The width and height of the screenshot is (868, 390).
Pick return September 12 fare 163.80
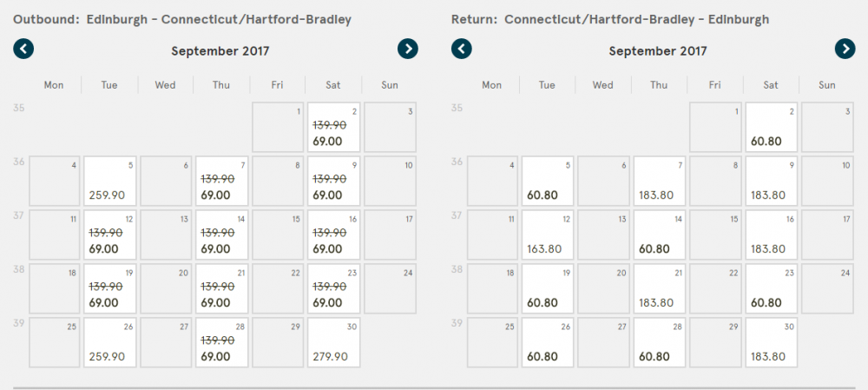pyautogui.click(x=548, y=235)
